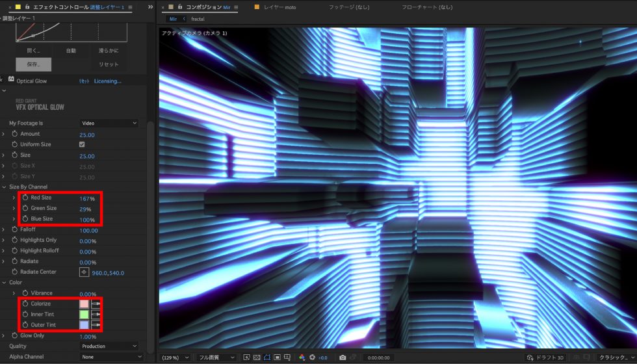Screen dimensions: 637x364
Task: Toggle the Effect Controls panel lock
Action: 26,6
